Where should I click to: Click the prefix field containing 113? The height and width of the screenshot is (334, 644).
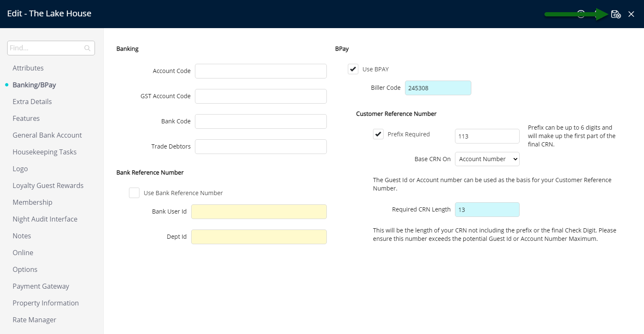[x=487, y=136]
